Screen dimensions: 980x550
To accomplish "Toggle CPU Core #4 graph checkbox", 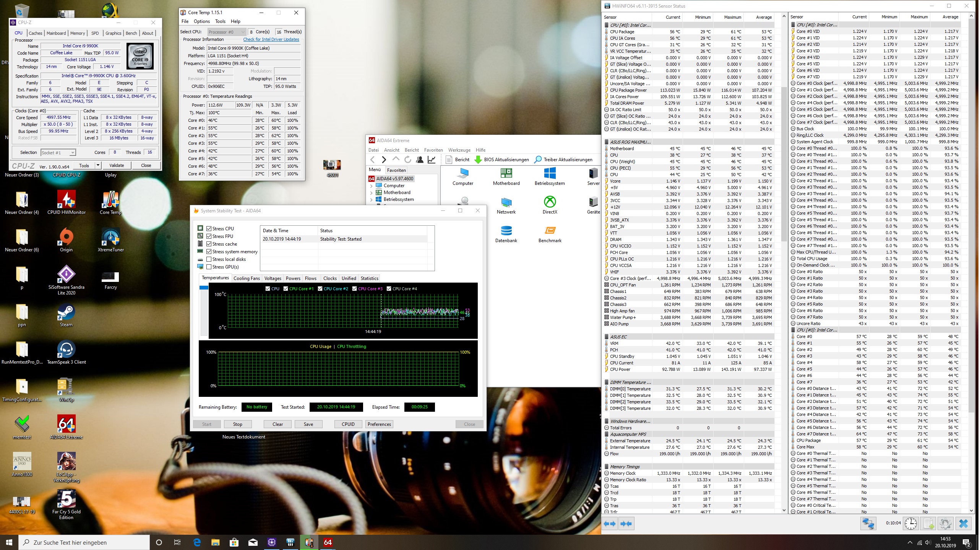I will coord(389,289).
